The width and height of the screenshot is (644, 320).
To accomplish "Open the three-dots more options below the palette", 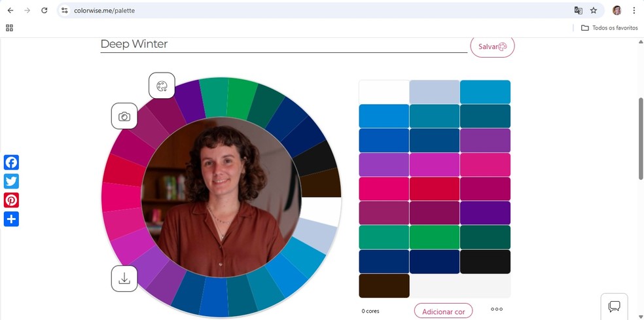I will 497,310.
